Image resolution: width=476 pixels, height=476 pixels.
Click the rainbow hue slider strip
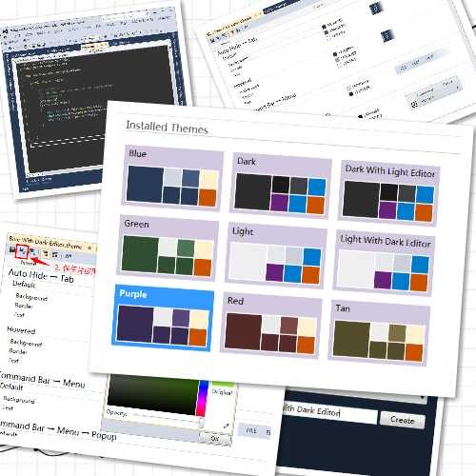tap(202, 398)
